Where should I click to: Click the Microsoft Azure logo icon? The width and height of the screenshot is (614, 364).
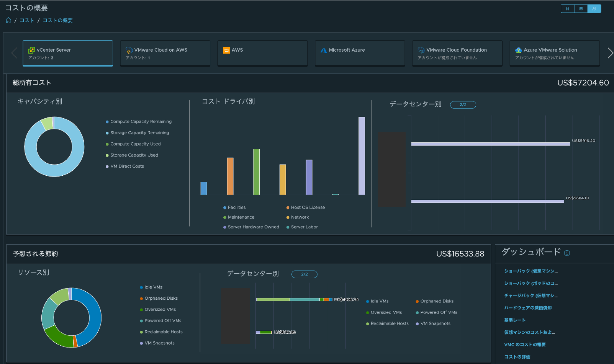tap(324, 50)
